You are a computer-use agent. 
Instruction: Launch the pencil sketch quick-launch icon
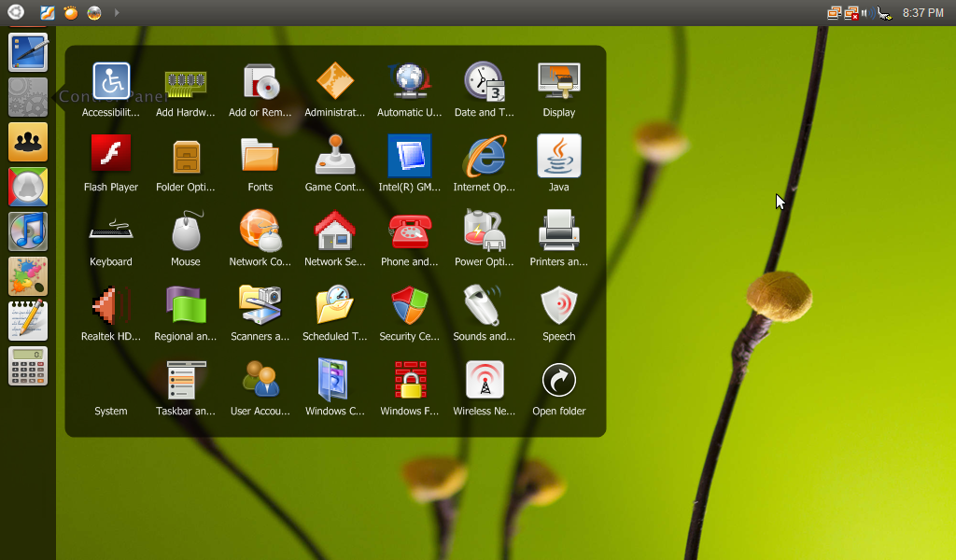pyautogui.click(x=48, y=12)
